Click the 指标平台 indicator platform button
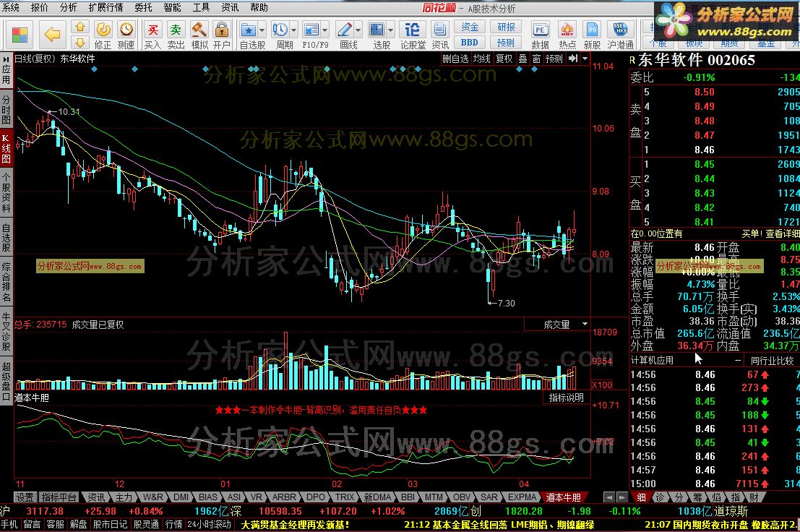The image size is (800, 532). tap(59, 497)
